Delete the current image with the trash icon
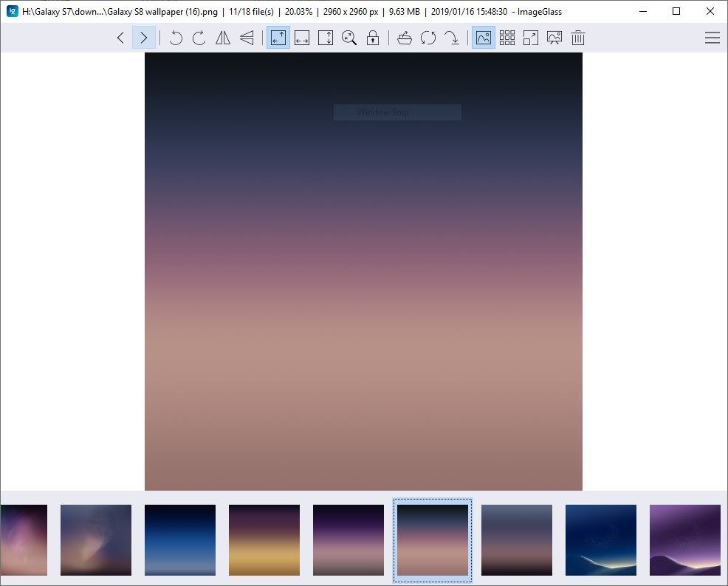 [x=578, y=38]
